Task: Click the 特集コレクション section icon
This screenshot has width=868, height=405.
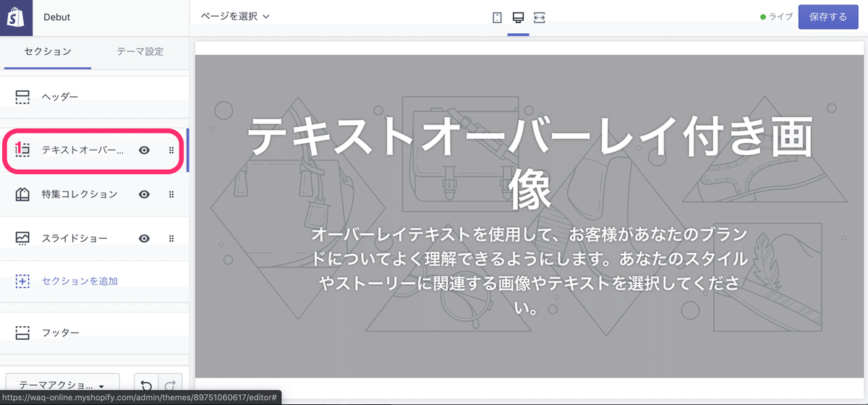Action: pos(22,194)
